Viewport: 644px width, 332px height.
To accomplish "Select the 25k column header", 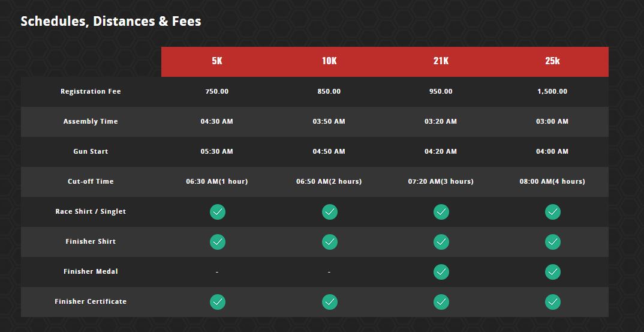I will 552,61.
